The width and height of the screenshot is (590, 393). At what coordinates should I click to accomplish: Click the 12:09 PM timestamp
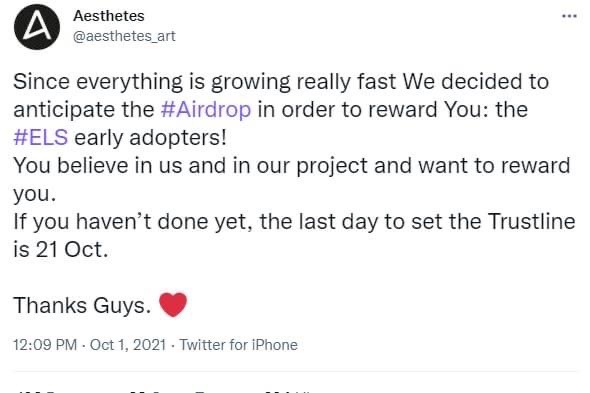tap(45, 345)
